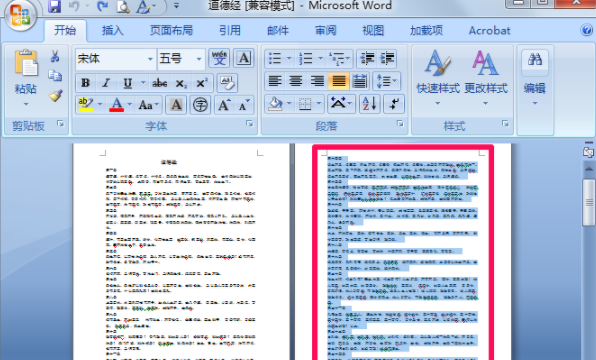This screenshot has height=360, width=596.
Task: Increase paragraph indent
Action: point(387,59)
